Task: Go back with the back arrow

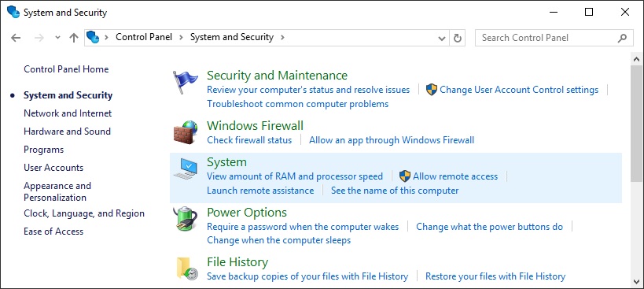Action: [16, 38]
